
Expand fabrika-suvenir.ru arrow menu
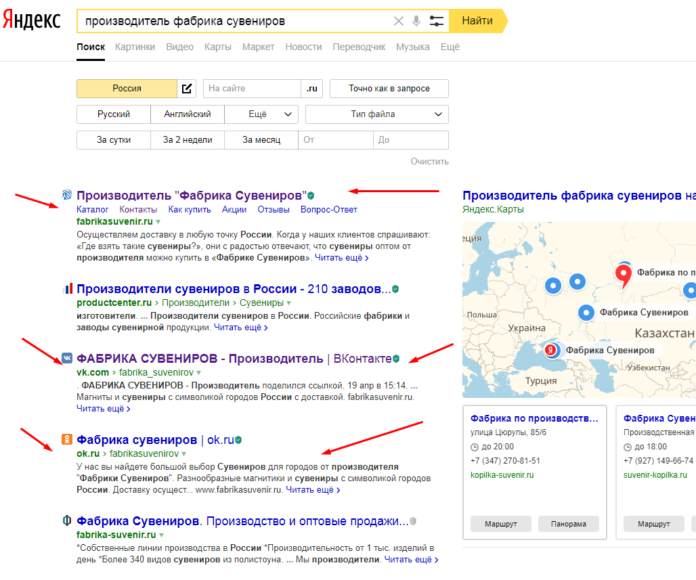(162, 535)
